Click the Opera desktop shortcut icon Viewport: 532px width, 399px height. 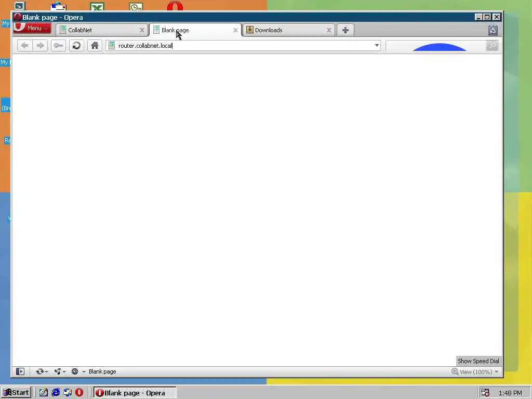[x=175, y=6]
